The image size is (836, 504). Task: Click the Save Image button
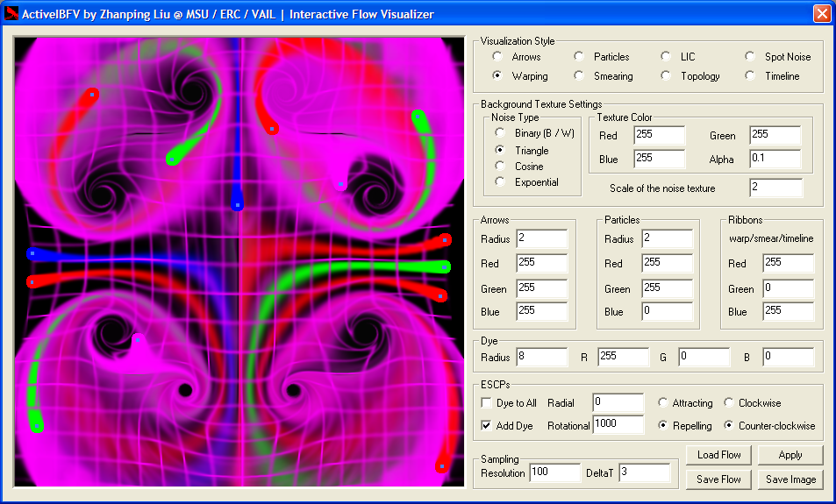pos(790,479)
